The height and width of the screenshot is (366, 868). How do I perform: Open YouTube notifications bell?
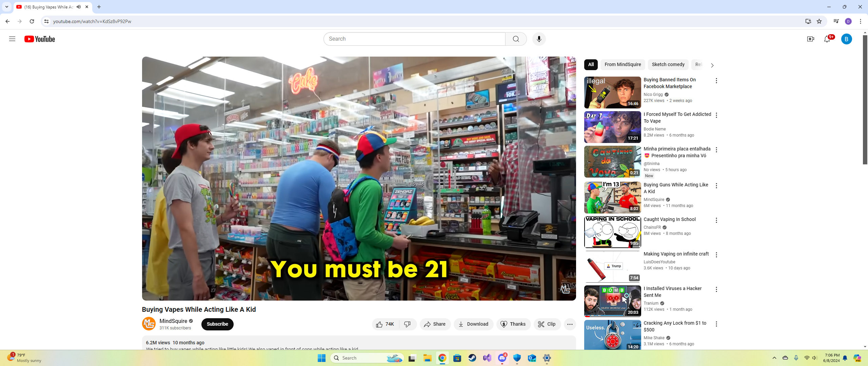tap(827, 39)
